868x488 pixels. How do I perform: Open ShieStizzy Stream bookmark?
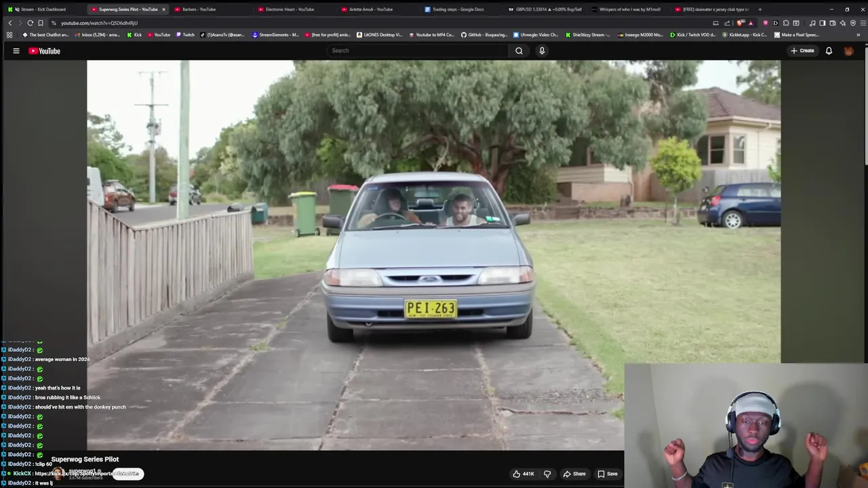pos(588,35)
